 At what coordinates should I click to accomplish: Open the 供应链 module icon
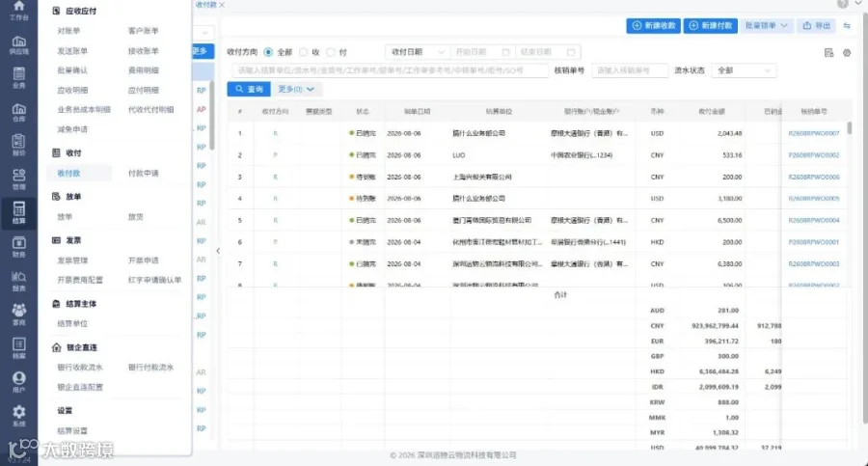(19, 44)
